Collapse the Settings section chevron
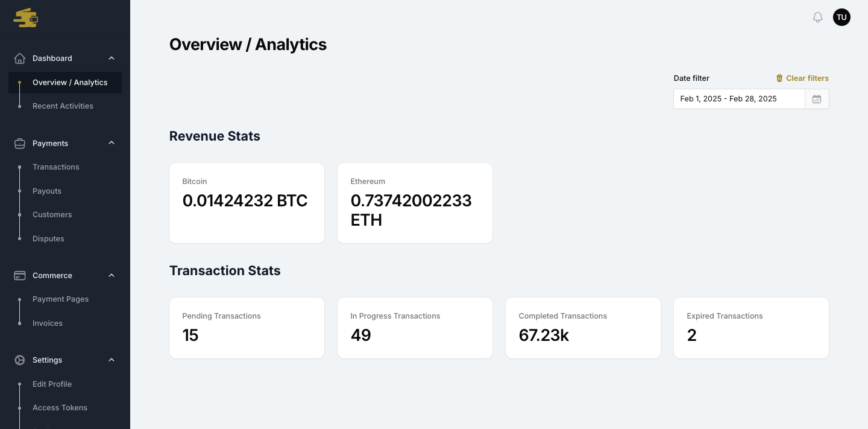The width and height of the screenshot is (868, 429). [x=112, y=360]
